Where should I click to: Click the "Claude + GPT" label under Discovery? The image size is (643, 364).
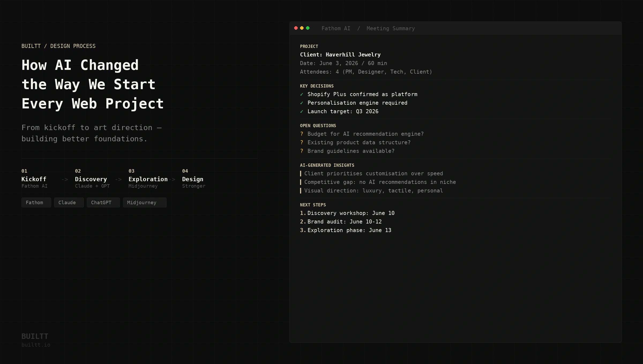click(x=92, y=186)
